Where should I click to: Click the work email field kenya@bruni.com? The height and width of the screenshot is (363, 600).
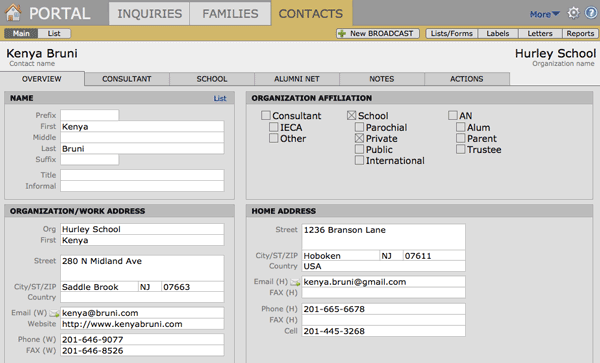pyautogui.click(x=142, y=313)
